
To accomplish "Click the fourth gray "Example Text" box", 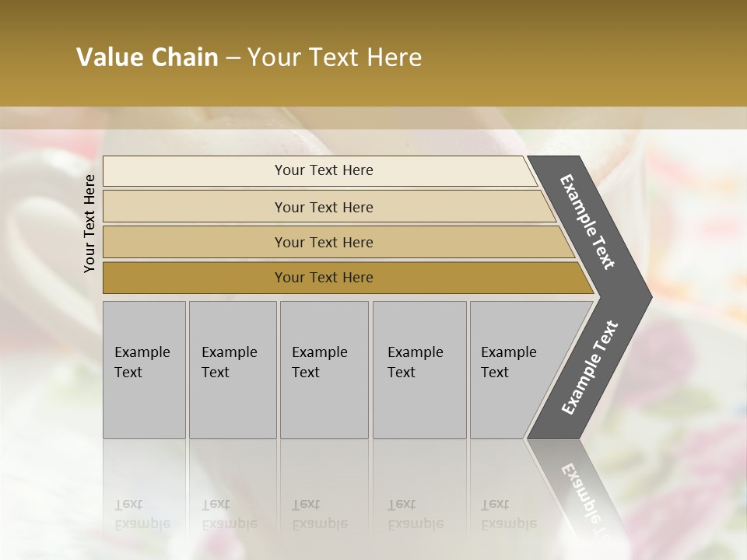I will [419, 369].
